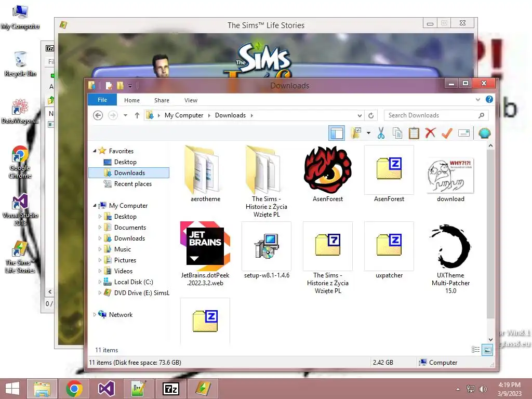Image resolution: width=532 pixels, height=399 pixels.
Task: Click the properties icon in title bar
Action: point(109,86)
